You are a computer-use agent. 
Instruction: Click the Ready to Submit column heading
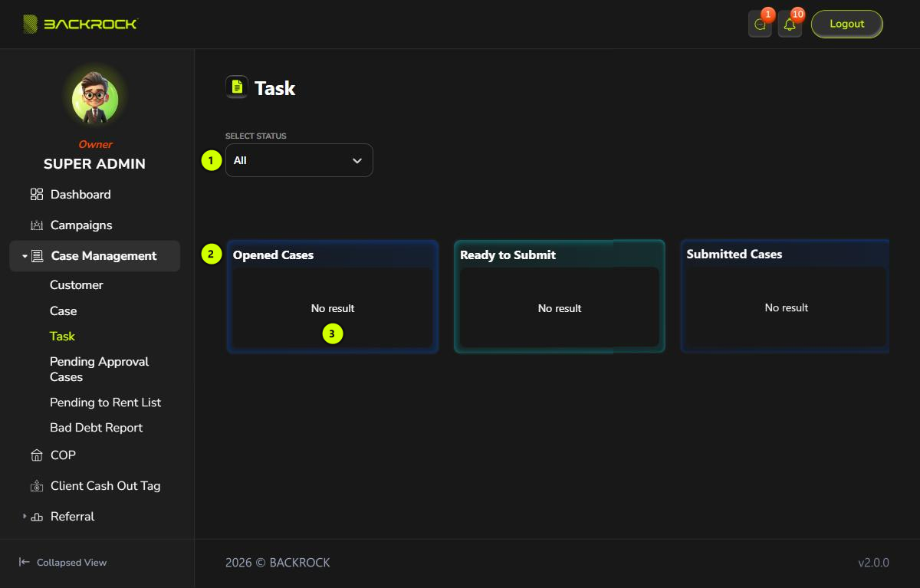point(508,255)
